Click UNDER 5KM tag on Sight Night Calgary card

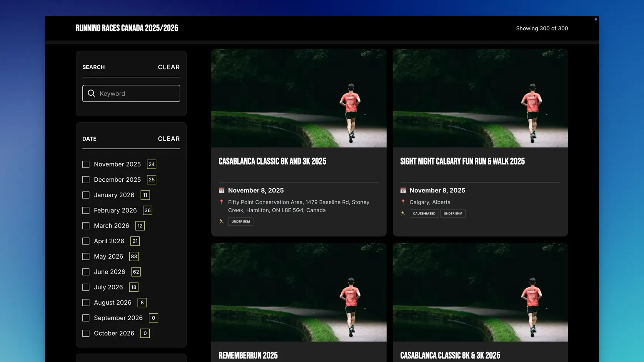[453, 213]
